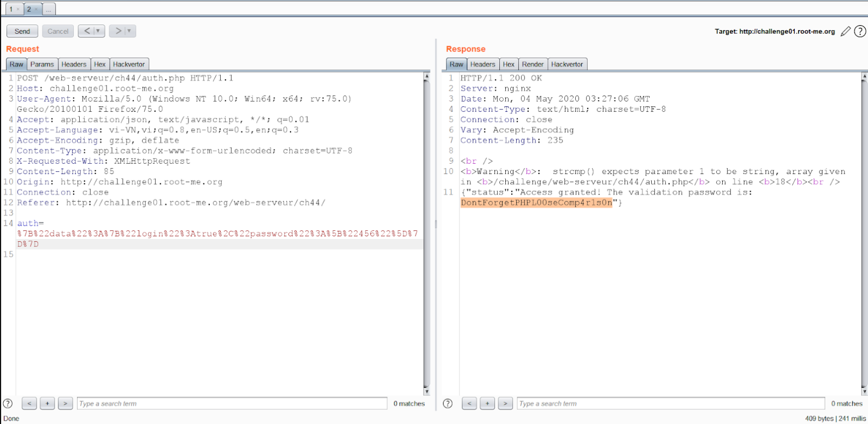Click the plus options button in Request search
The width and height of the screenshot is (868, 424).
tap(48, 403)
